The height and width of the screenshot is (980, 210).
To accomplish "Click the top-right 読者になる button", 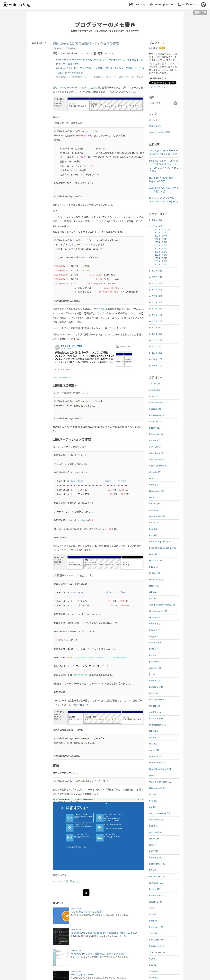I will pos(200,13).
